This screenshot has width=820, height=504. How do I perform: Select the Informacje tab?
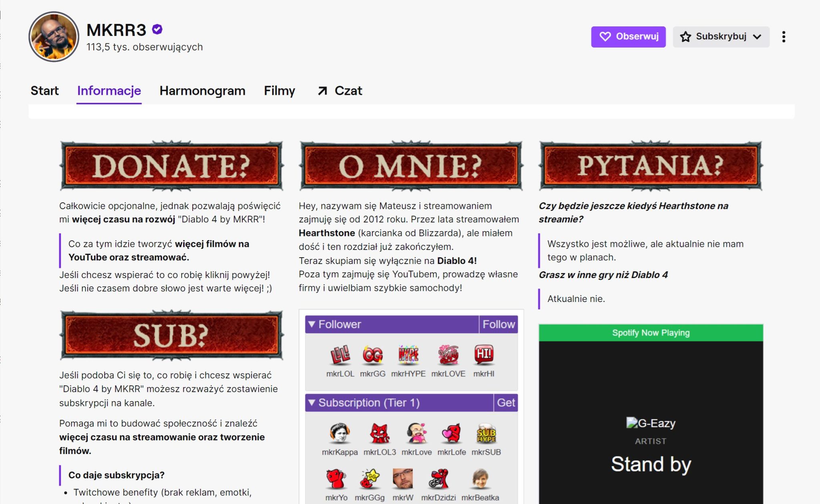coord(109,91)
